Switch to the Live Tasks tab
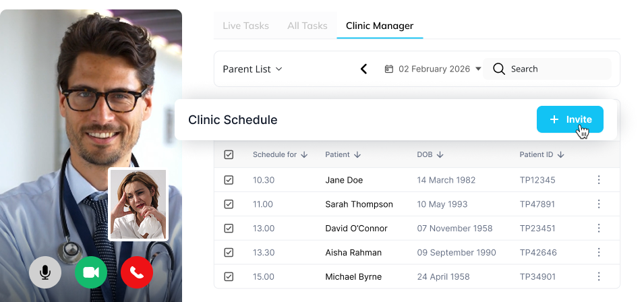This screenshot has height=302, width=644. (x=245, y=26)
